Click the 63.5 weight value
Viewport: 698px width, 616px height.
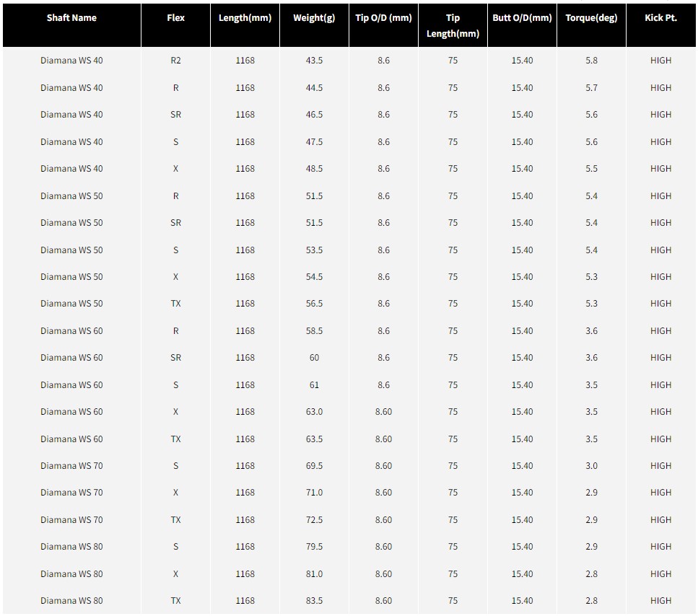[314, 439]
